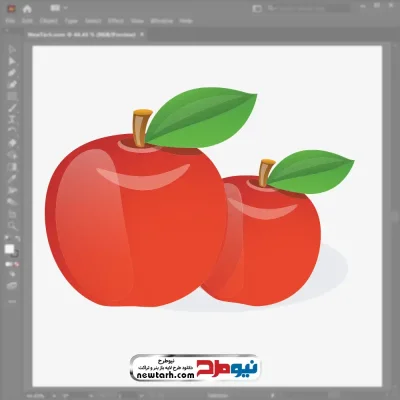
Task: Activate the Zoom magnifier tool
Action: (x=12, y=226)
